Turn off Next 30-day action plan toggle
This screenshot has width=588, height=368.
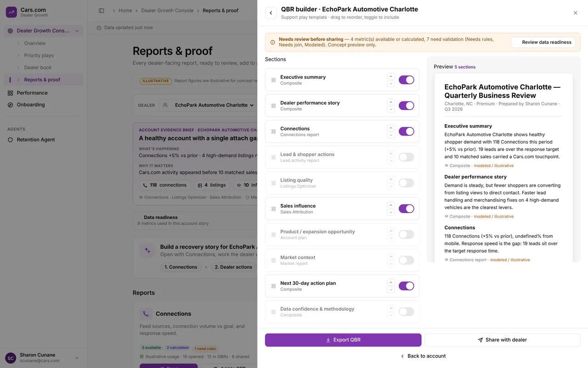[x=407, y=286]
